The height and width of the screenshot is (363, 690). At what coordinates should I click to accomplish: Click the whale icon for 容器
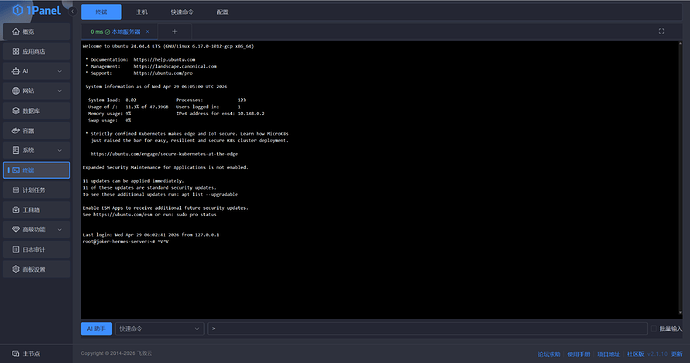[x=16, y=130]
